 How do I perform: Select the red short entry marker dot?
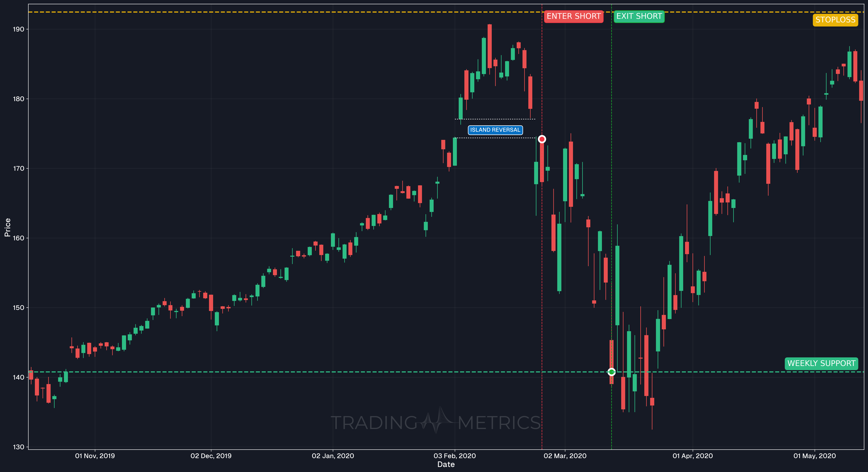(542, 139)
